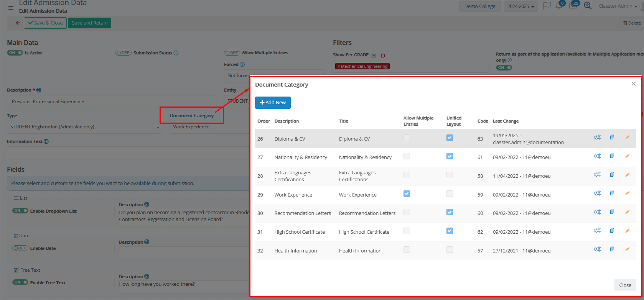
Task: Uncheck Unified Layout for Recommendation Letters
Action: pyautogui.click(x=450, y=212)
